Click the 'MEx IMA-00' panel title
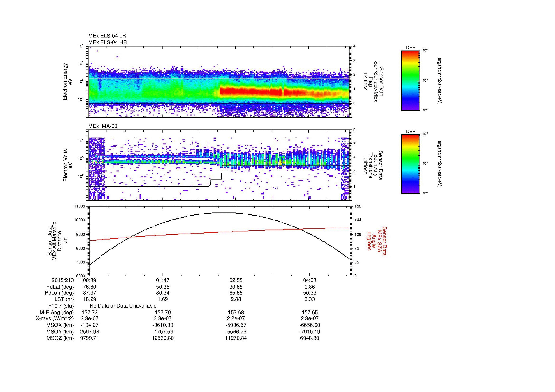The width and height of the screenshot is (555, 392). (103, 126)
